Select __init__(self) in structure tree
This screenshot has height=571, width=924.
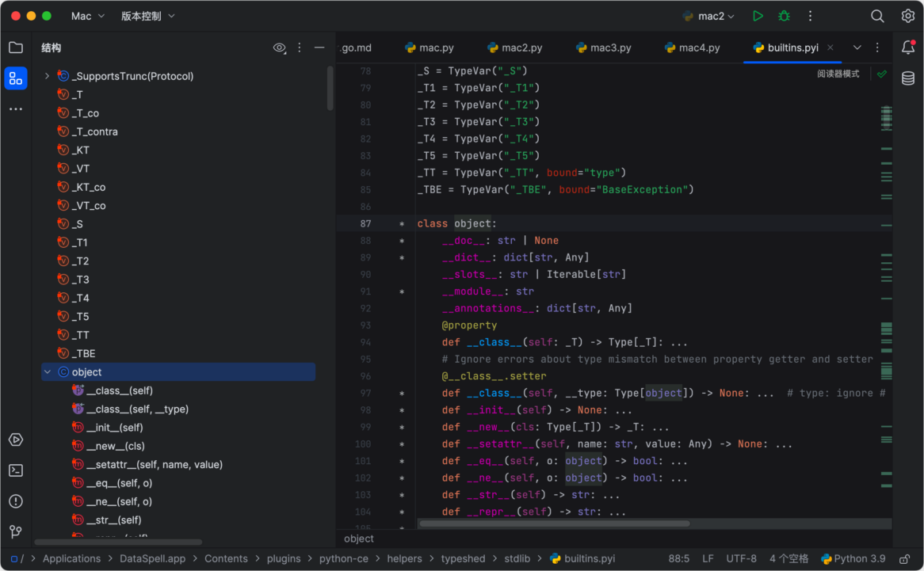coord(114,428)
